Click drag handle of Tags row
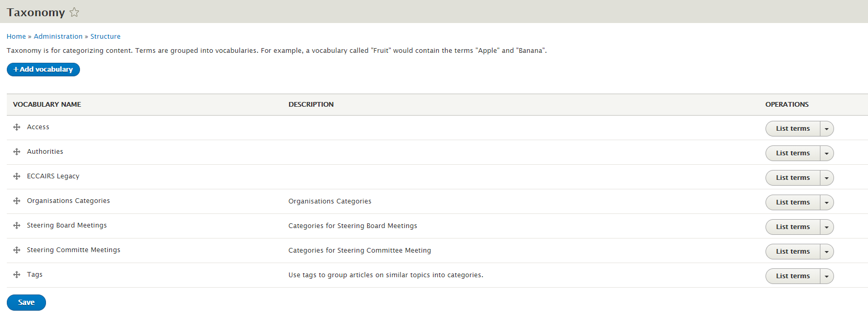Screen dimensions: 868x329 17,275
